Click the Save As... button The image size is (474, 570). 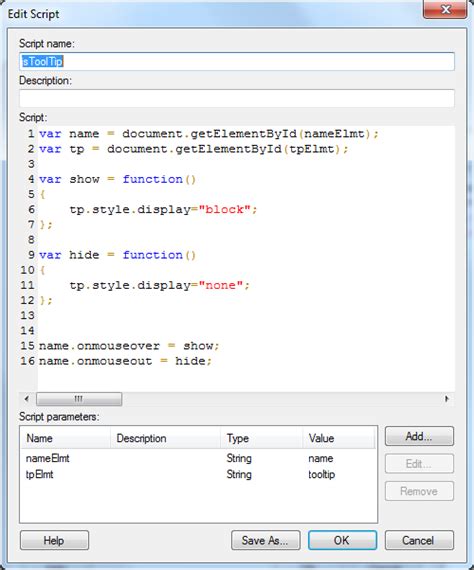coord(265,540)
